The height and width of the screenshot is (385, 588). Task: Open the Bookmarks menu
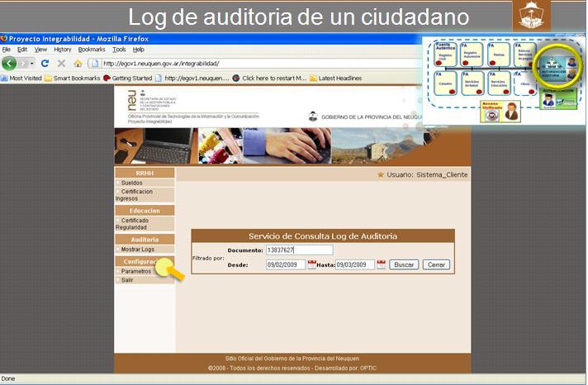coord(92,50)
